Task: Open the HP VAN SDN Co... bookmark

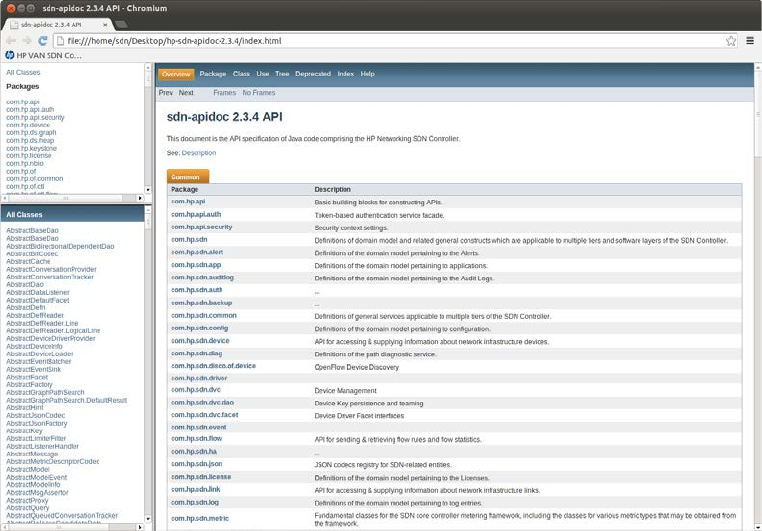Action: pyautogui.click(x=43, y=55)
